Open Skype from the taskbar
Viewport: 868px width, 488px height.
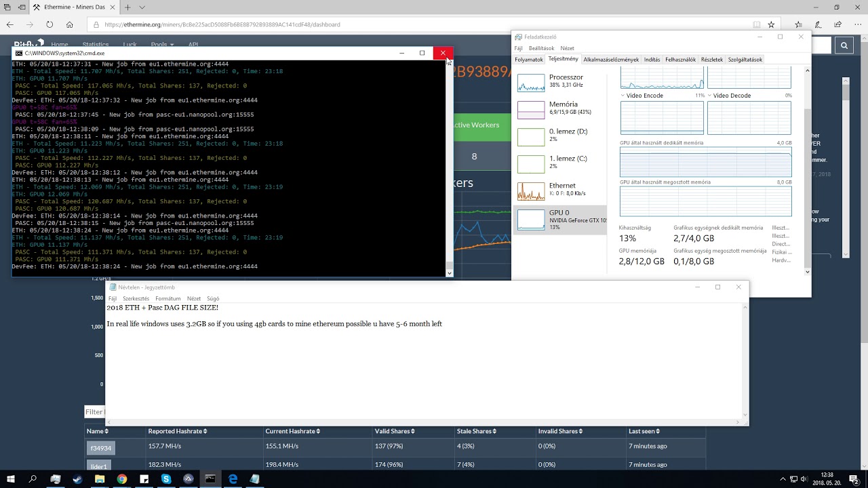[x=166, y=479]
